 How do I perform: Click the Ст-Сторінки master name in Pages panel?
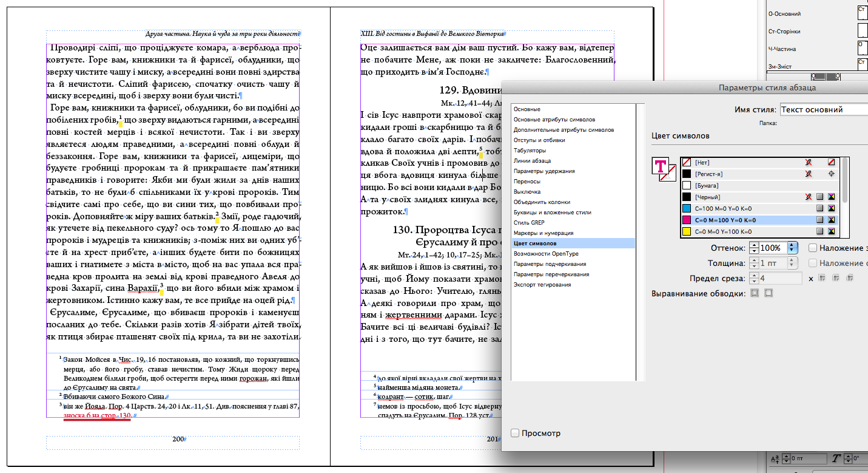click(x=784, y=31)
